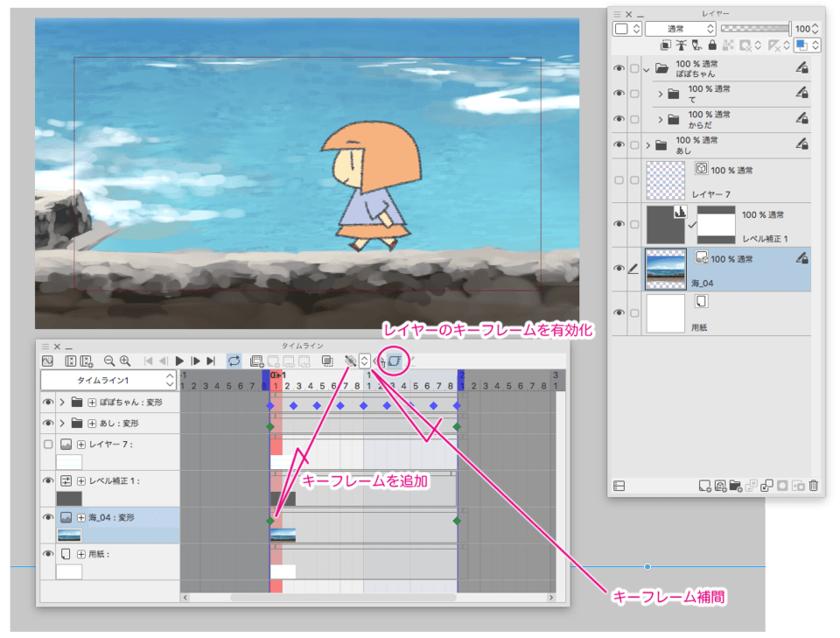Enable layer keyframes on the timeline toolbar

pyautogui.click(x=392, y=359)
